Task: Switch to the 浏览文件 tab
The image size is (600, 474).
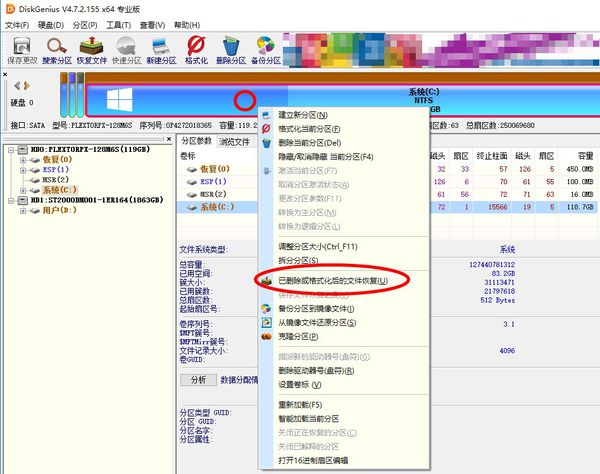Action: [235, 141]
